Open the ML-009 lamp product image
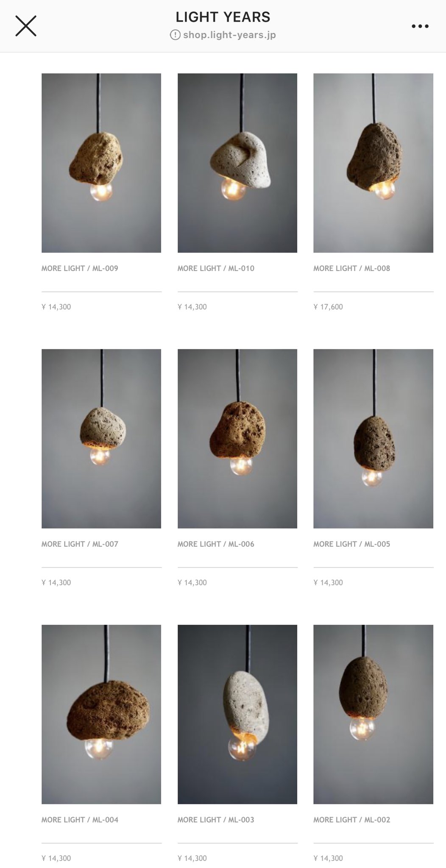The width and height of the screenshot is (446, 868). (x=101, y=163)
